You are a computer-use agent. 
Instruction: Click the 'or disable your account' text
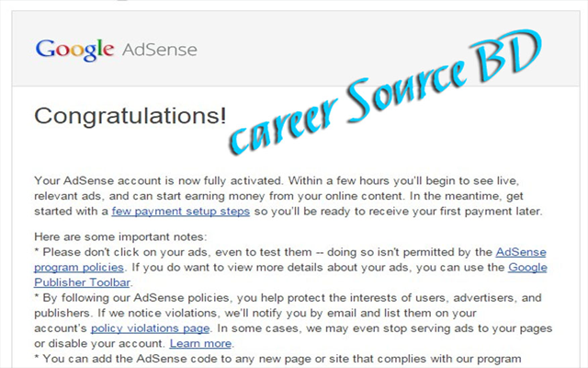pyautogui.click(x=100, y=343)
